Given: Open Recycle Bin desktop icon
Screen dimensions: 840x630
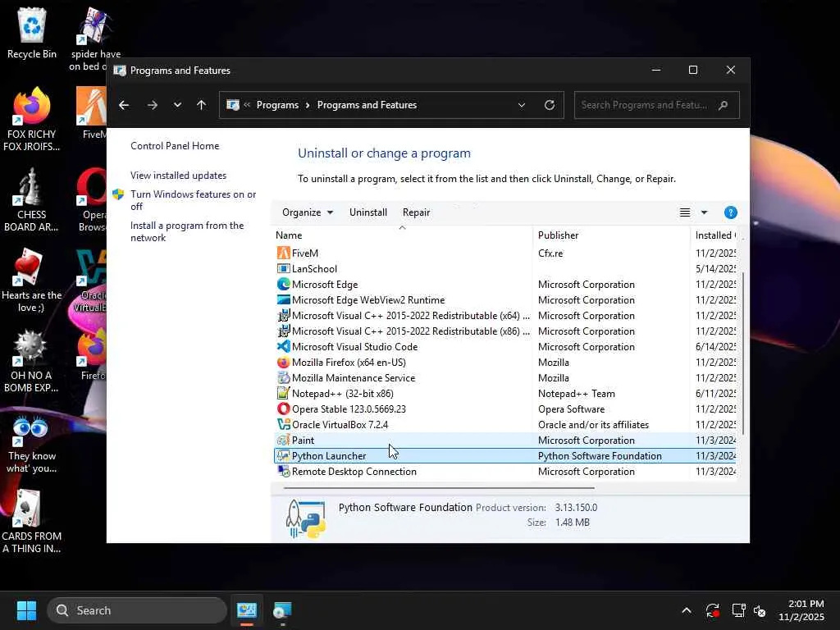Looking at the screenshot, I should pyautogui.click(x=32, y=33).
